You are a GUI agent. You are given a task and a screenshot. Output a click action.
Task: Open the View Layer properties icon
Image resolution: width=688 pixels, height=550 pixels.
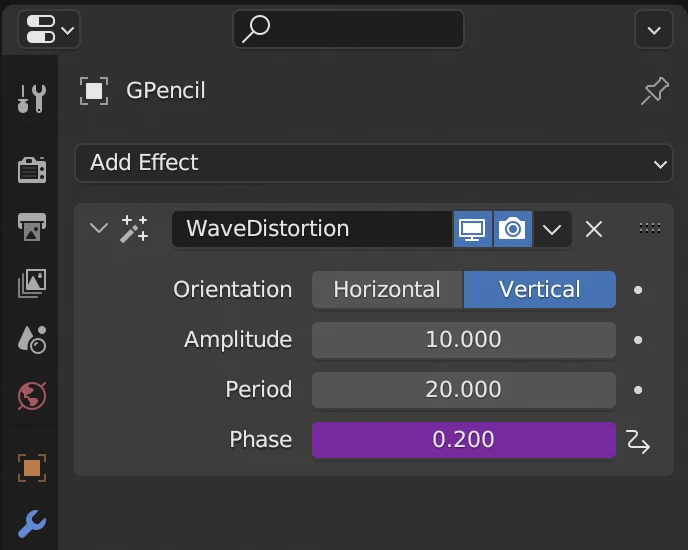32,283
